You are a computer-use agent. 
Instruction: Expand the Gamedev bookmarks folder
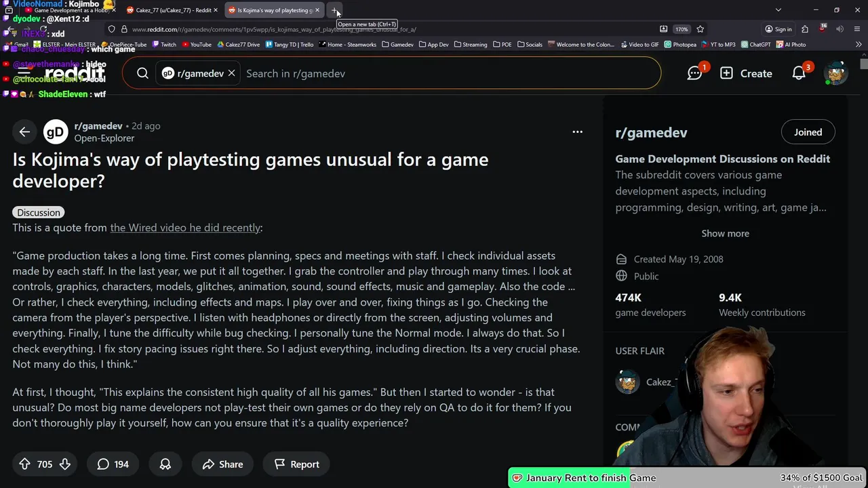coord(397,45)
